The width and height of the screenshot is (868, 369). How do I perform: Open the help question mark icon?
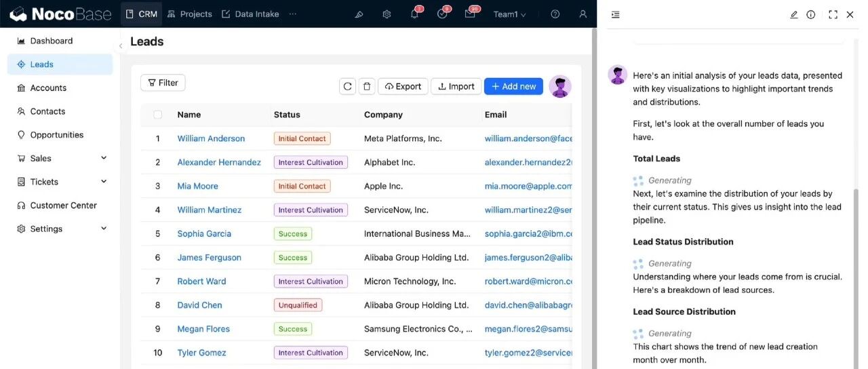555,14
